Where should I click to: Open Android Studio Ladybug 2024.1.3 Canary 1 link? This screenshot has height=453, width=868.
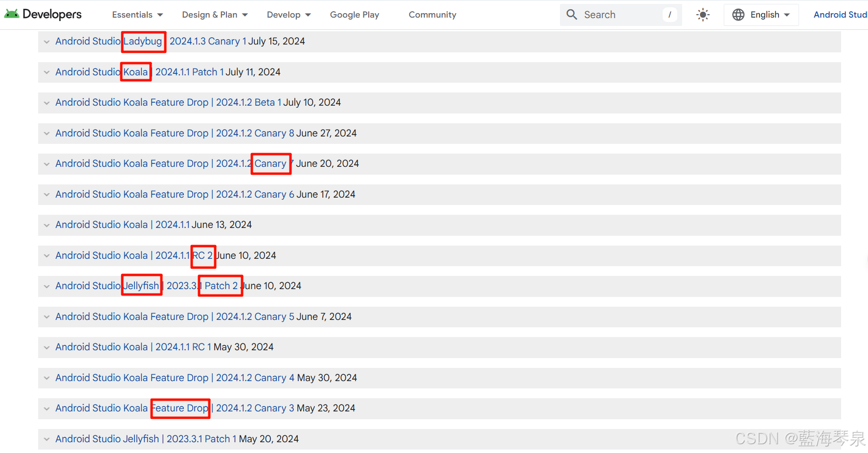pos(151,41)
